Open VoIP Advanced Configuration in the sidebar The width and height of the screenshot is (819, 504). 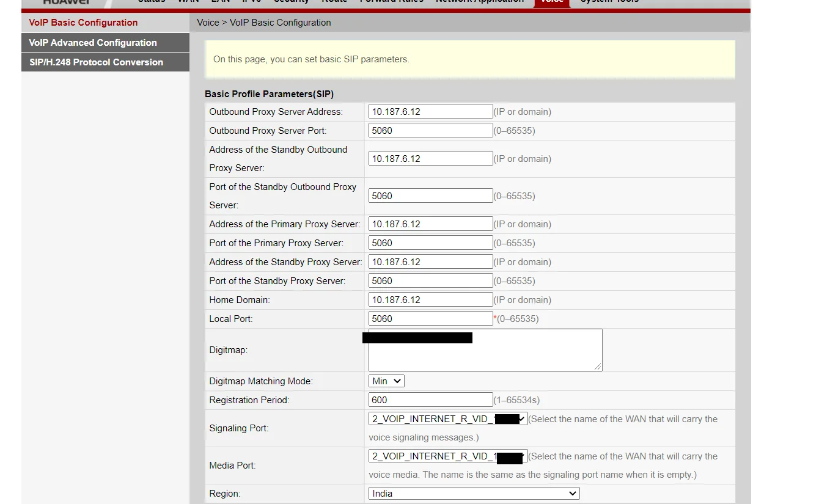coord(93,43)
